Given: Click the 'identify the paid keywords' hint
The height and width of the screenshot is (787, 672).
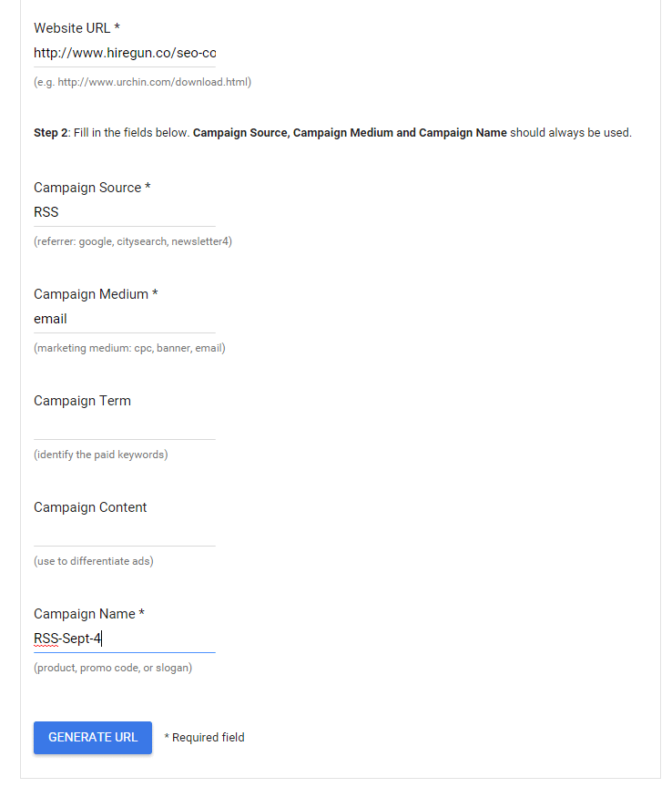Looking at the screenshot, I should click(101, 455).
